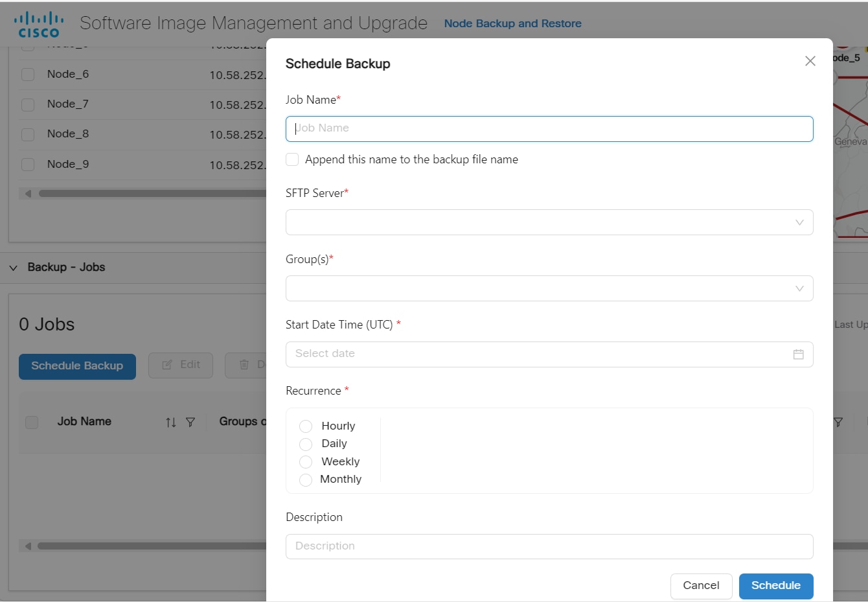Check the box for Node_6
This screenshot has width=868, height=602.
coord(28,75)
